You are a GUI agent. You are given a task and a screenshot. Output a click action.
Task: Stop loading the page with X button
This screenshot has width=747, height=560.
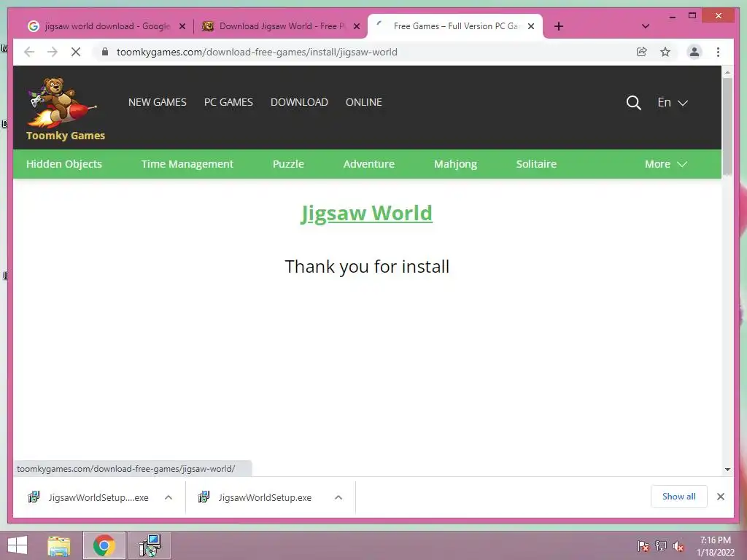coord(76,52)
